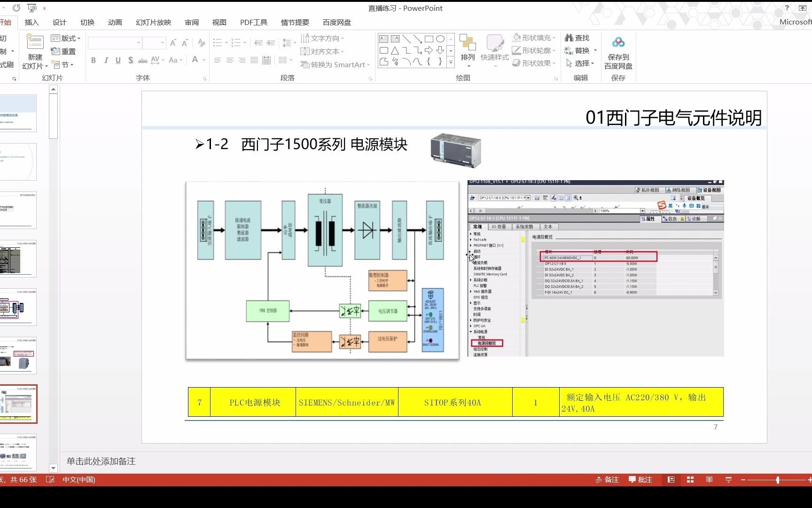812x508 pixels.
Task: Start slide show from the status bar icon
Action: 728,480
